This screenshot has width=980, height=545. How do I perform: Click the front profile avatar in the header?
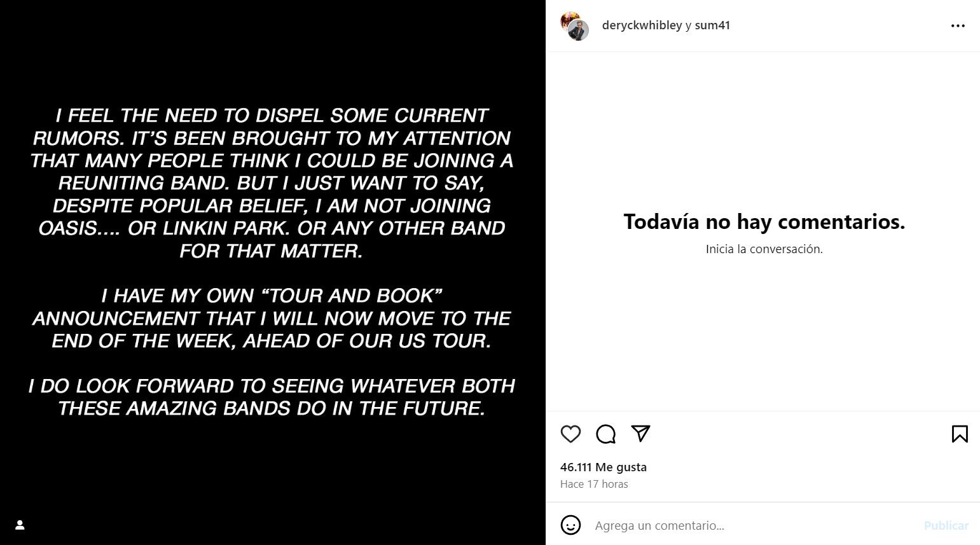point(579,30)
